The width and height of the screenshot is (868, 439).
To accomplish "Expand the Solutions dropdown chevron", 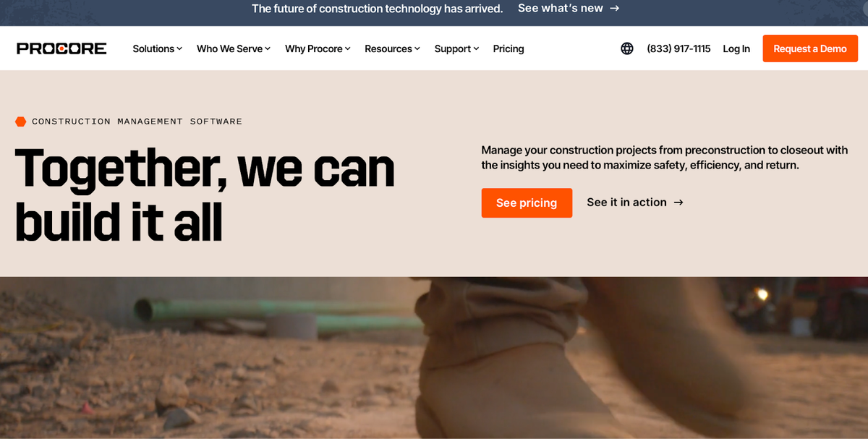I will point(179,48).
